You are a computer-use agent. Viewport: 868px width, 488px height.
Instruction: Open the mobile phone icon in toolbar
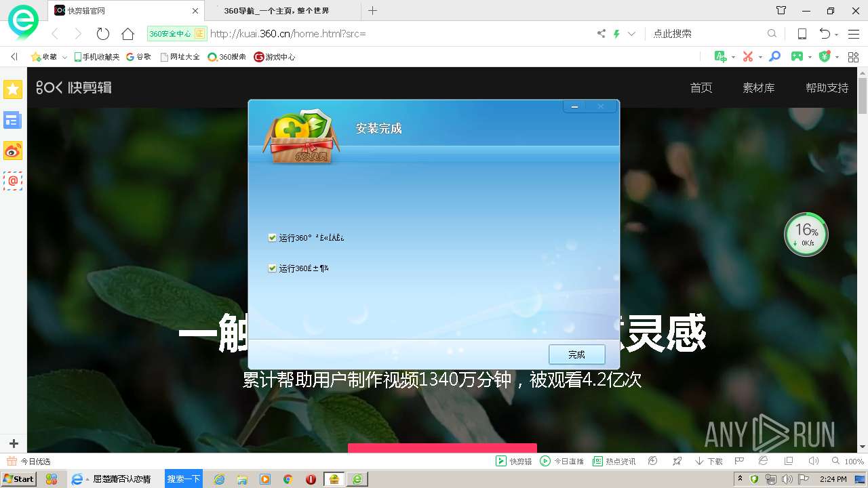point(802,33)
